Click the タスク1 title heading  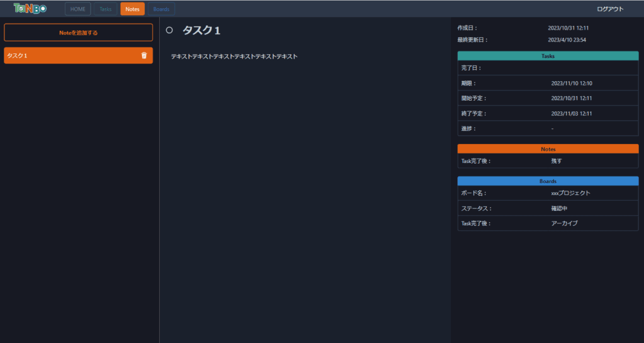201,30
